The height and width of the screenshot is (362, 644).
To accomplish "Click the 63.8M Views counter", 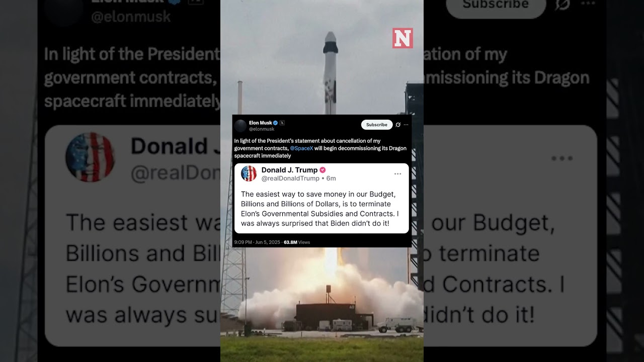I will point(297,242).
